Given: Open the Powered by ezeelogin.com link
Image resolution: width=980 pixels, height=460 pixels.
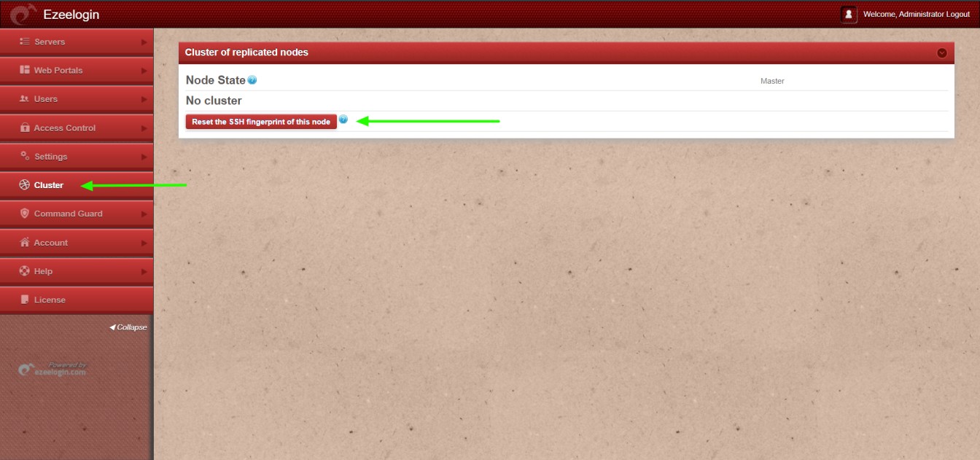Looking at the screenshot, I should pyautogui.click(x=52, y=369).
